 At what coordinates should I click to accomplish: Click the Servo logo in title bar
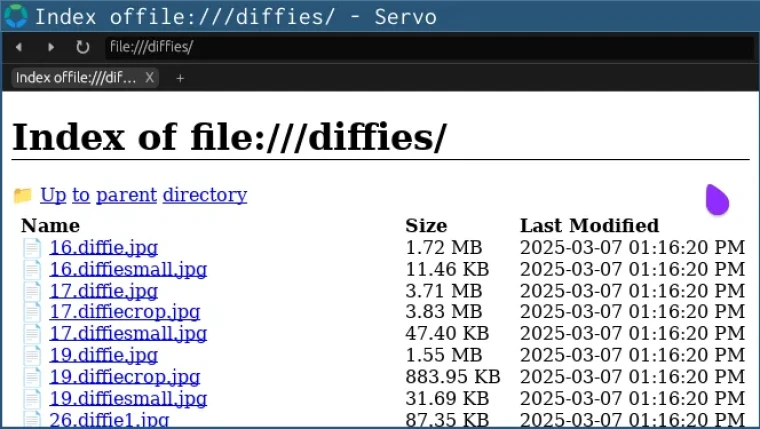16,16
